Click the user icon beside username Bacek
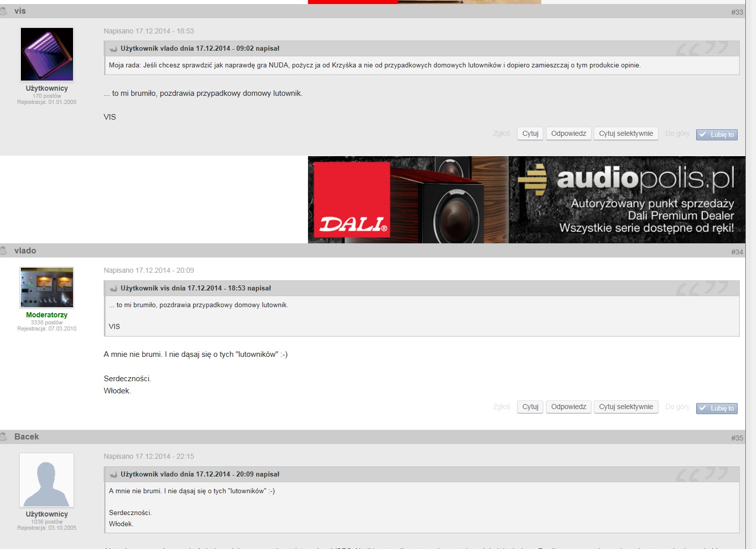Screen dimensions: 756x549 pos(4,437)
